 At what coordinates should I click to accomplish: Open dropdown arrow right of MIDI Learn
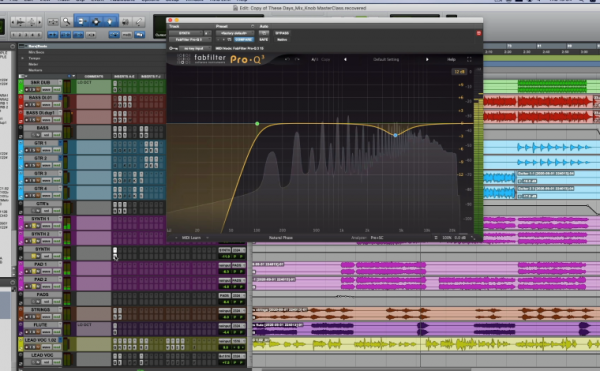(x=207, y=238)
